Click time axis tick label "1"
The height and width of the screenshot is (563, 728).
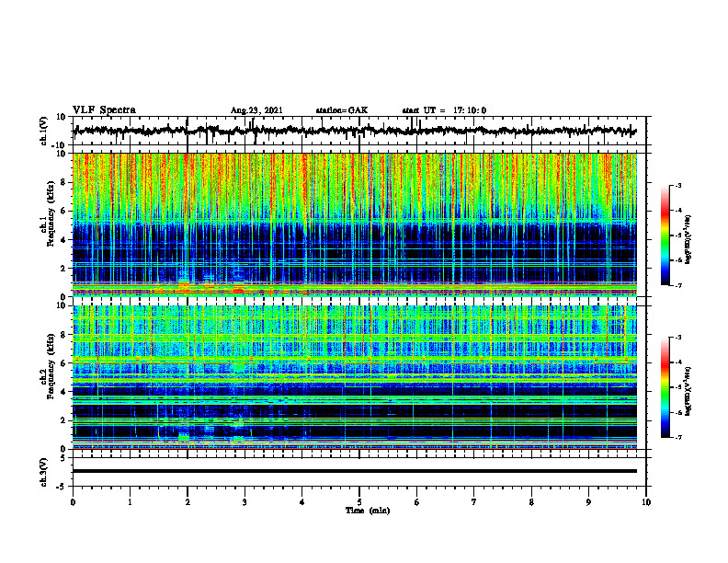[130, 502]
